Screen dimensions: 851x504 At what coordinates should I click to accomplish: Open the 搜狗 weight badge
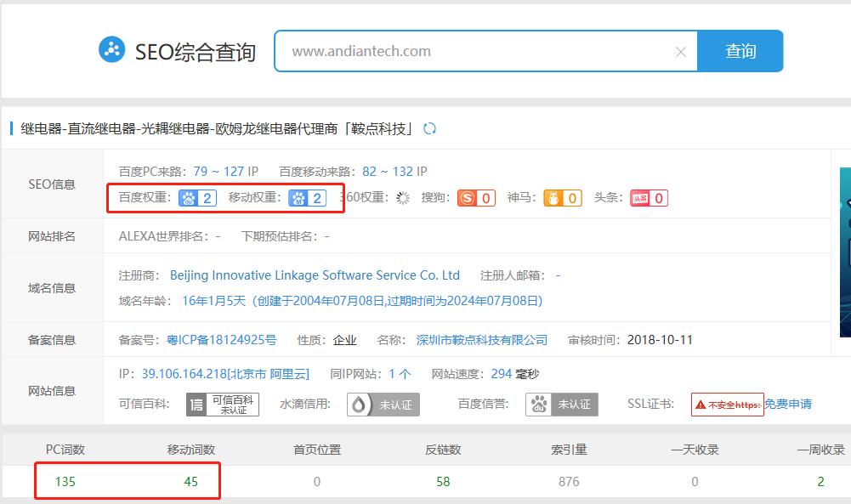tap(476, 198)
